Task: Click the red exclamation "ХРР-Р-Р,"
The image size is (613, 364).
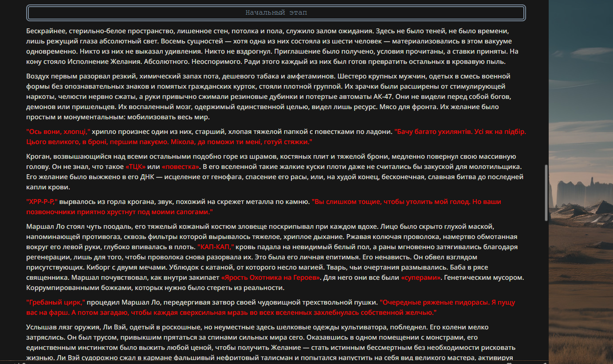Action: [x=42, y=202]
